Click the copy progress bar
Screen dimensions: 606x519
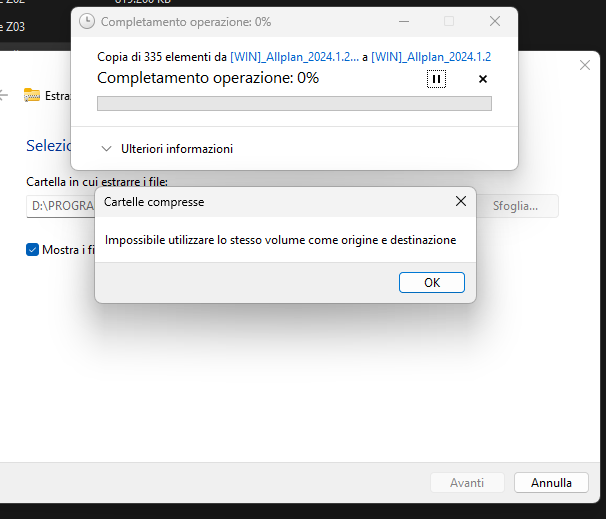tap(294, 104)
